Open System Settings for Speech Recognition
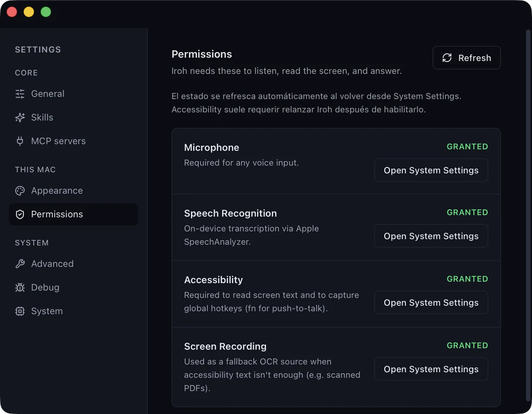This screenshot has width=532, height=414. (431, 236)
